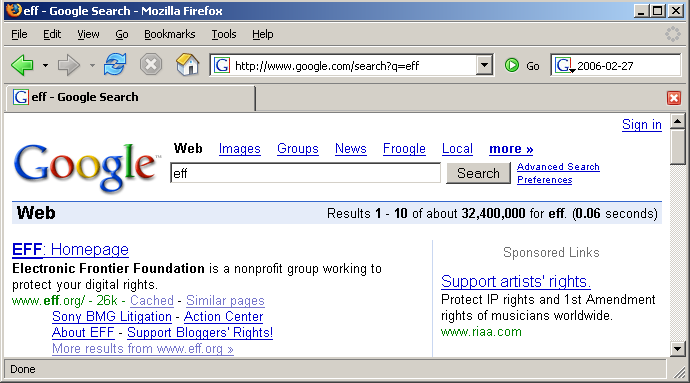The height and width of the screenshot is (383, 690).
Task: Click the Google query box containing eff
Action: pyautogui.click(x=305, y=173)
